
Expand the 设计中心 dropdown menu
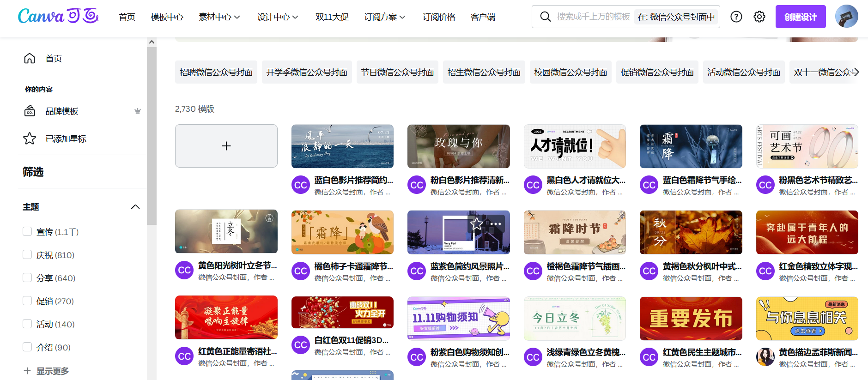[x=278, y=17]
